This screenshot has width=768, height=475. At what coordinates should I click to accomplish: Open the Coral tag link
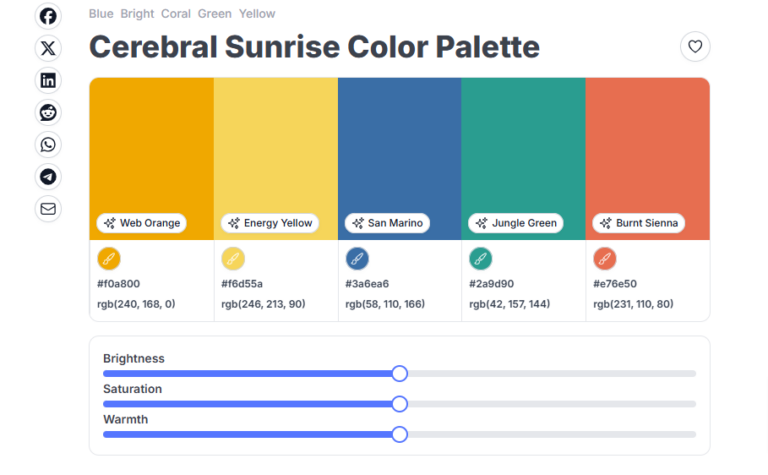click(x=175, y=14)
